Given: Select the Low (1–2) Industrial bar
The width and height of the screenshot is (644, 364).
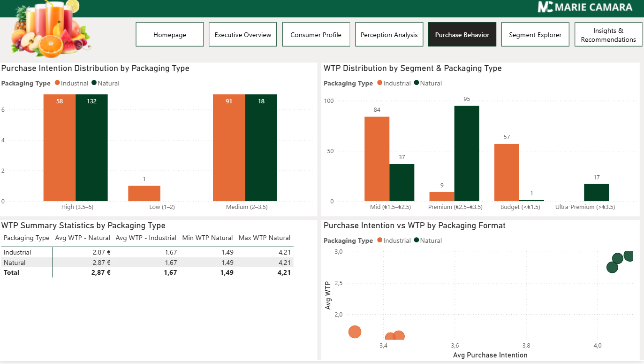Looking at the screenshot, I should coord(144,194).
